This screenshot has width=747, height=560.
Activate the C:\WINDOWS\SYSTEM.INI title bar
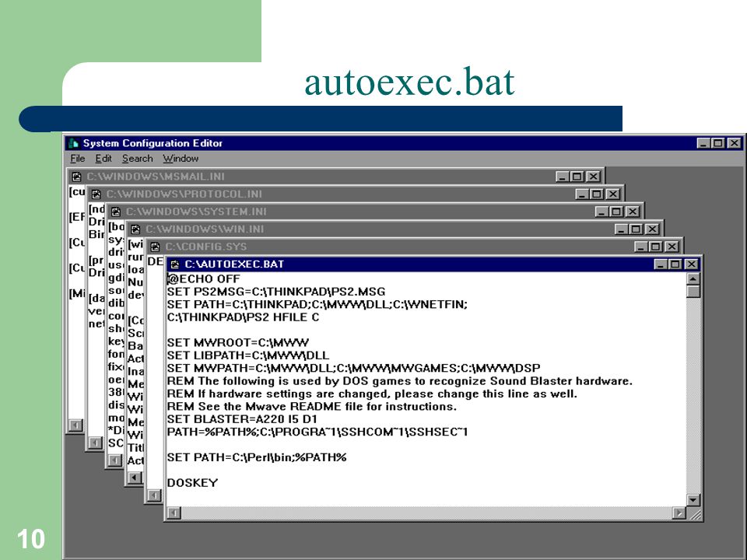tap(375, 212)
